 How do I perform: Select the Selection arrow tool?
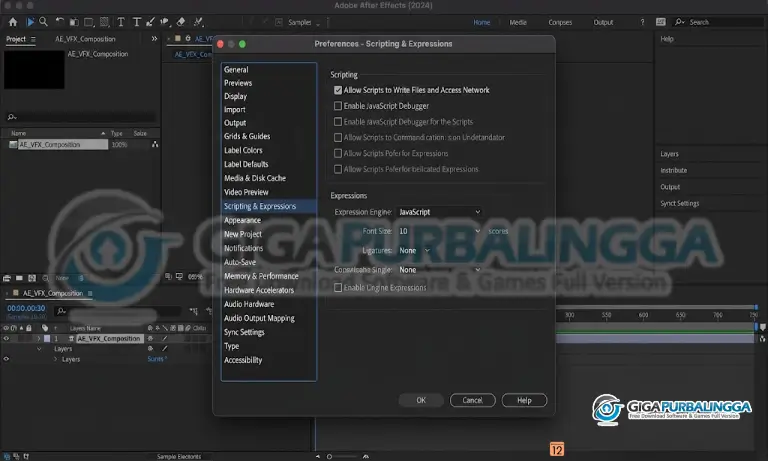pyautogui.click(x=30, y=22)
